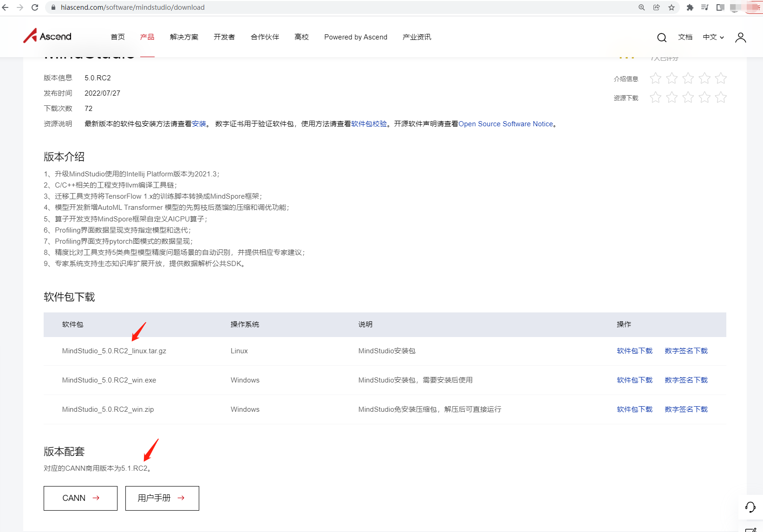Open site search with the magnifier icon
763x532 pixels.
click(x=662, y=38)
